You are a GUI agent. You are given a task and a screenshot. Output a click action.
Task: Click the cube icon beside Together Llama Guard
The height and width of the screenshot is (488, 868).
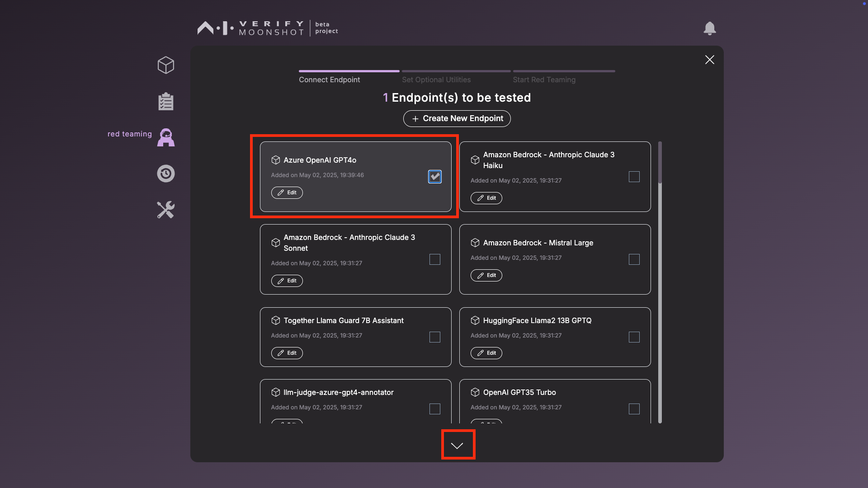point(276,320)
